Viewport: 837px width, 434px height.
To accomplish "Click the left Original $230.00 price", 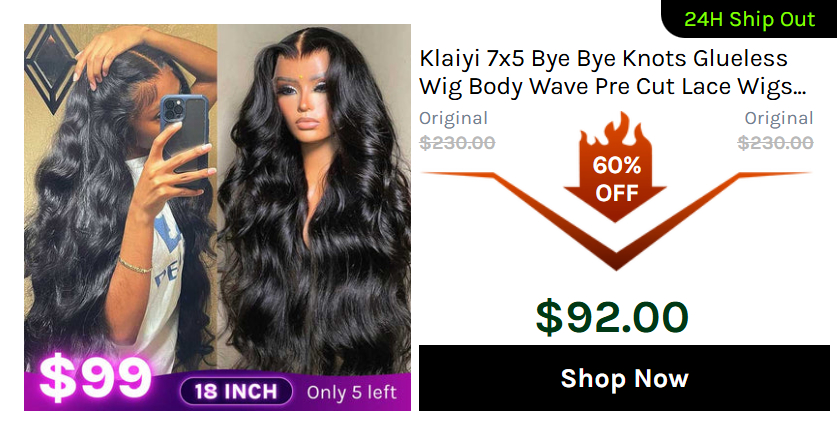I will [457, 130].
